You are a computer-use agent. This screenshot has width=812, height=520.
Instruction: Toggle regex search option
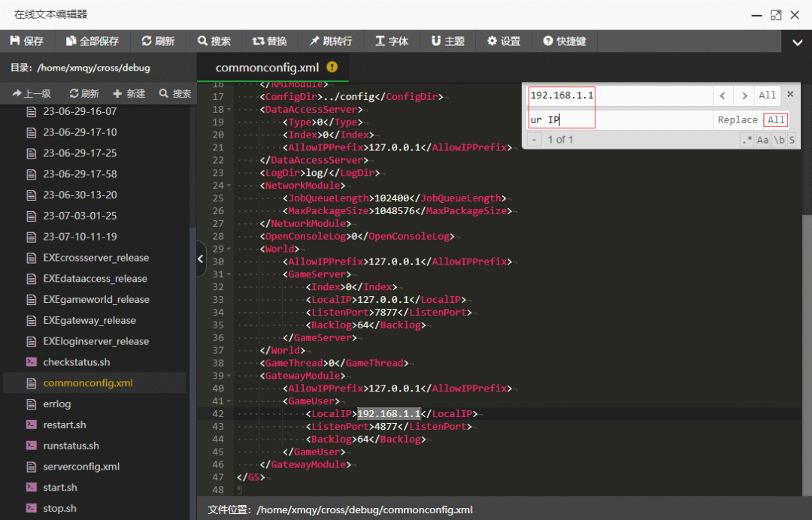tap(747, 140)
